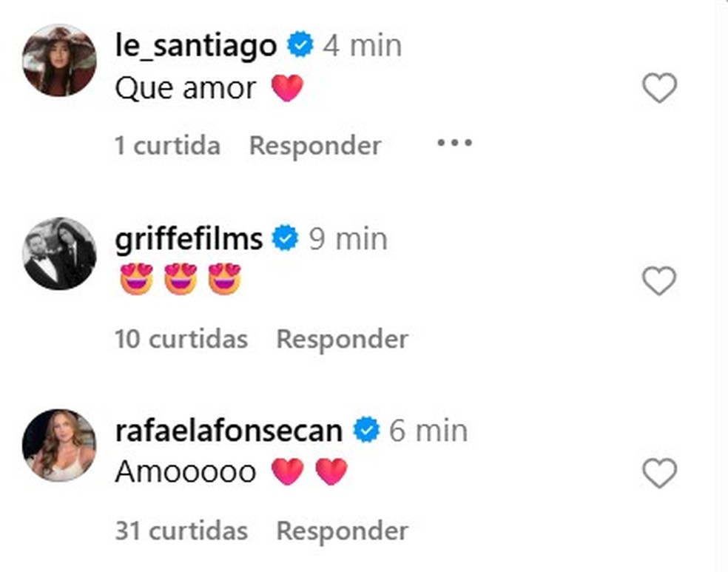
Task: View '1 curtida' on le_santiago's comment
Action: coord(168,145)
